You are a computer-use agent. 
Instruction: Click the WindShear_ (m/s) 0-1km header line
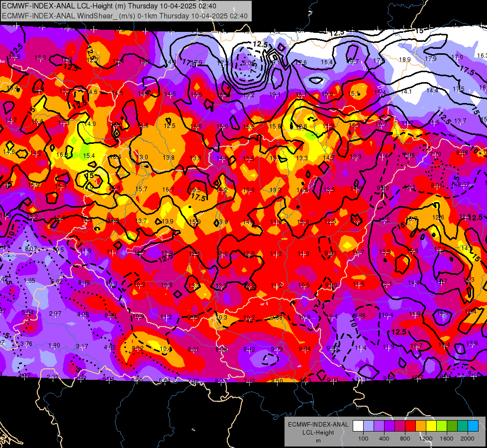click(125, 16)
